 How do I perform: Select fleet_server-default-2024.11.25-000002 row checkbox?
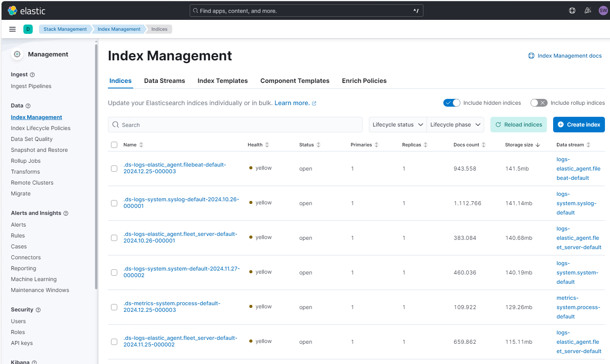114,342
